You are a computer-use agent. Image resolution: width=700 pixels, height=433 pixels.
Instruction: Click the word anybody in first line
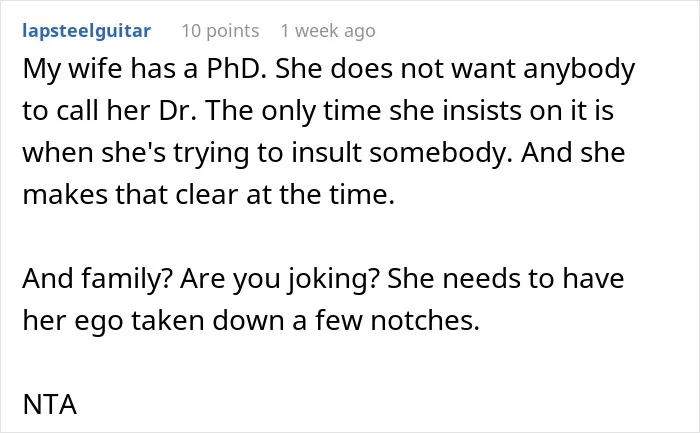[579, 69]
